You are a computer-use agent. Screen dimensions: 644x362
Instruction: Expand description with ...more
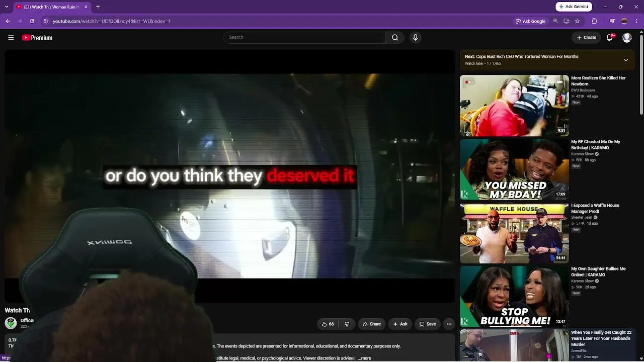click(364, 358)
